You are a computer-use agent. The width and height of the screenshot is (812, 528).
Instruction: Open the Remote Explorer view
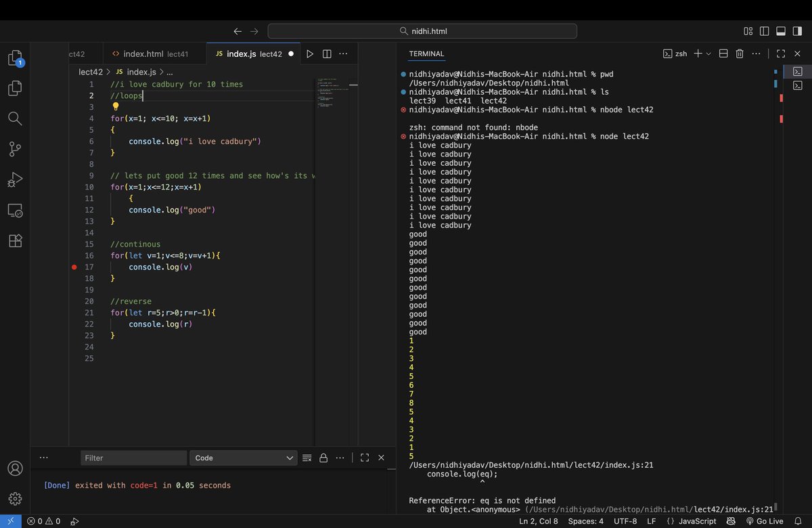click(15, 211)
